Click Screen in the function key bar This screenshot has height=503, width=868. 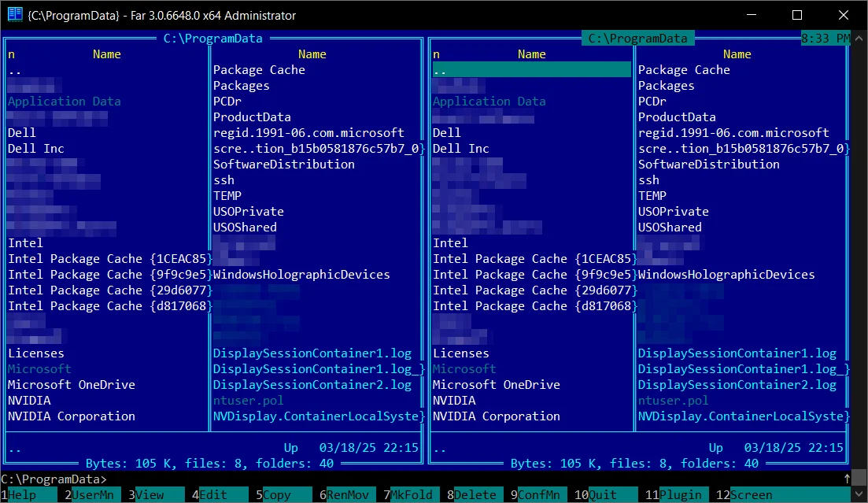point(751,495)
